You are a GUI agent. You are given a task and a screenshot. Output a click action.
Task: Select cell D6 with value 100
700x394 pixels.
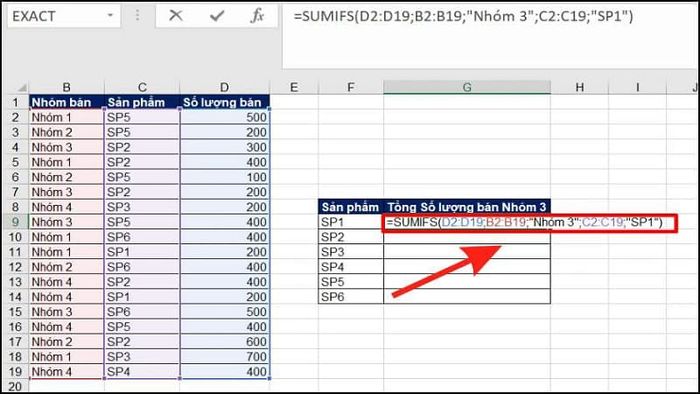[225, 177]
